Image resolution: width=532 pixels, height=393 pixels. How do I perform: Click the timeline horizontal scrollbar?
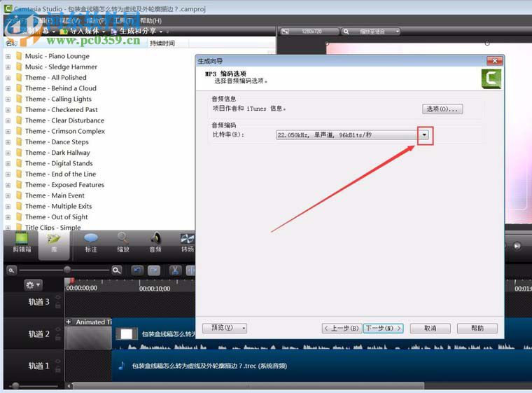tap(248, 386)
